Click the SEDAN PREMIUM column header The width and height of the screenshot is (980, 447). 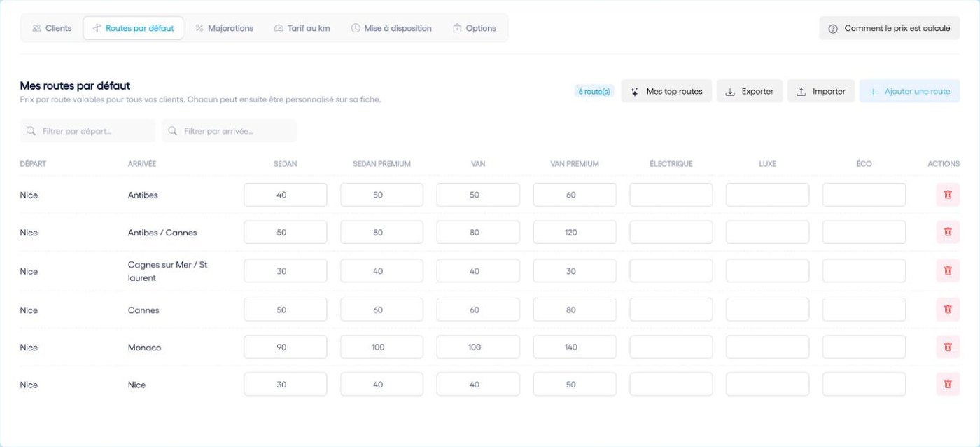pyautogui.click(x=381, y=164)
